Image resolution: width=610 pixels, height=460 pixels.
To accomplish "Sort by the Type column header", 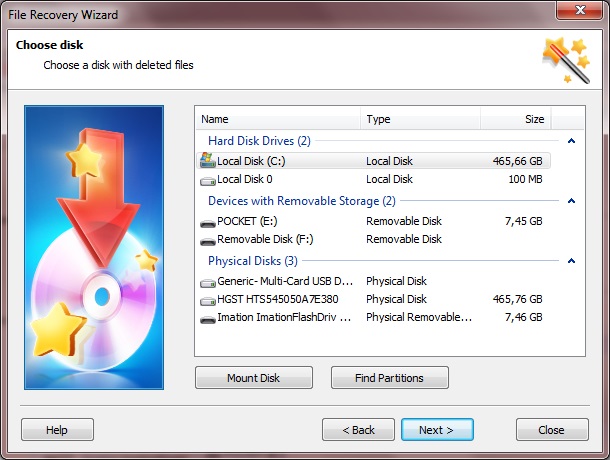I will (421, 119).
